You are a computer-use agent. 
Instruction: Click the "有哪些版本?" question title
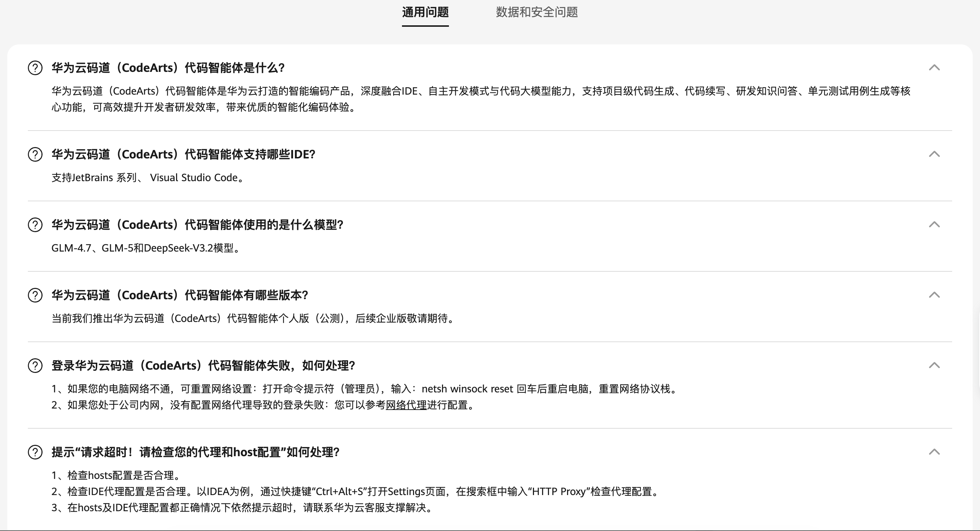[x=180, y=295]
